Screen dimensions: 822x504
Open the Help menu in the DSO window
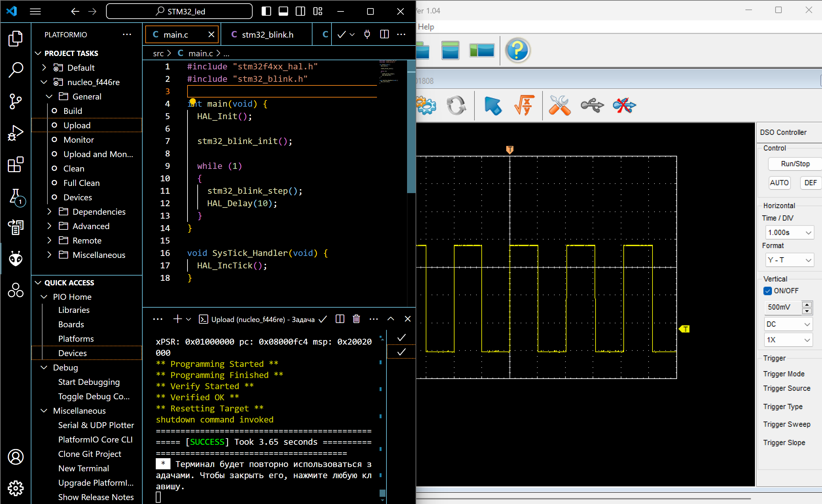tap(426, 27)
